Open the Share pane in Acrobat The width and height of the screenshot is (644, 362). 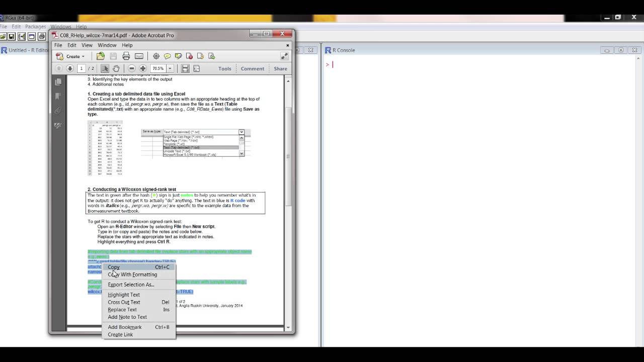point(280,68)
